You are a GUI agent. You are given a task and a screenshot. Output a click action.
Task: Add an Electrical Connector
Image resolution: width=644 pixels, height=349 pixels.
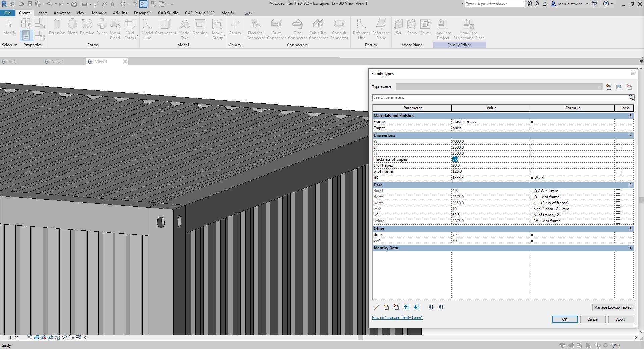[256, 29]
